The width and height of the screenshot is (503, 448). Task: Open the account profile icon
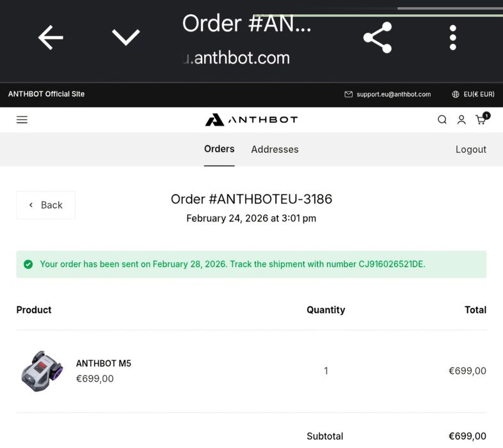[x=461, y=120]
